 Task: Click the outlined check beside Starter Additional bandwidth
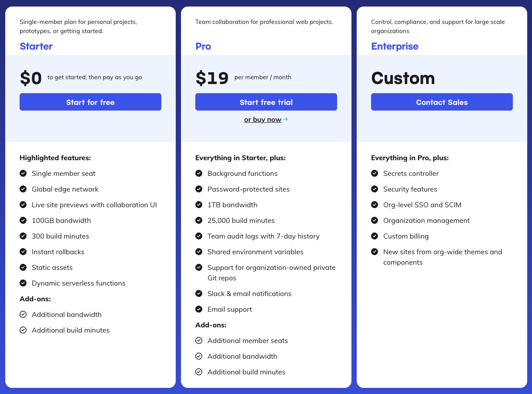pos(23,314)
